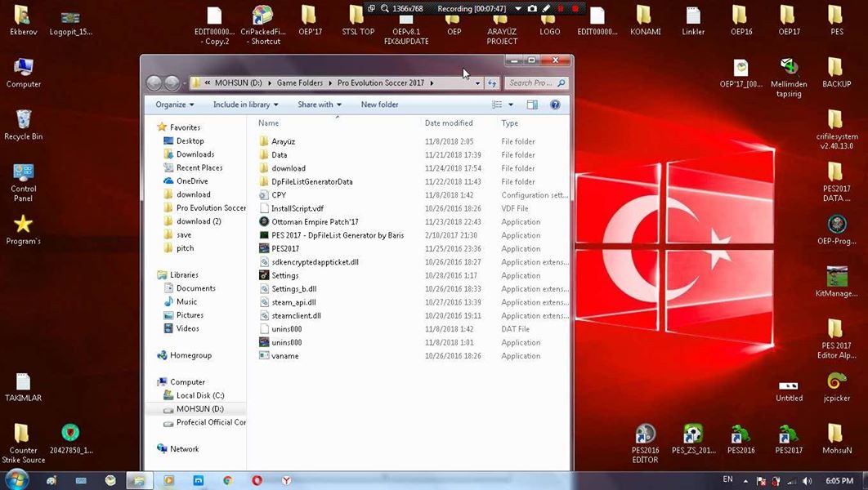Go back in the Explorer window
The height and width of the screenshot is (490, 868).
click(x=154, y=83)
